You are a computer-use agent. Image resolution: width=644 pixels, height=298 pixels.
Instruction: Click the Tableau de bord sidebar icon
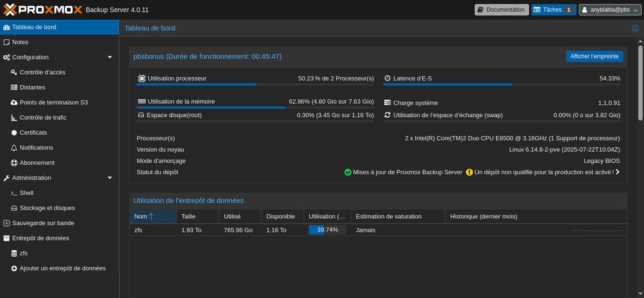coord(6,27)
